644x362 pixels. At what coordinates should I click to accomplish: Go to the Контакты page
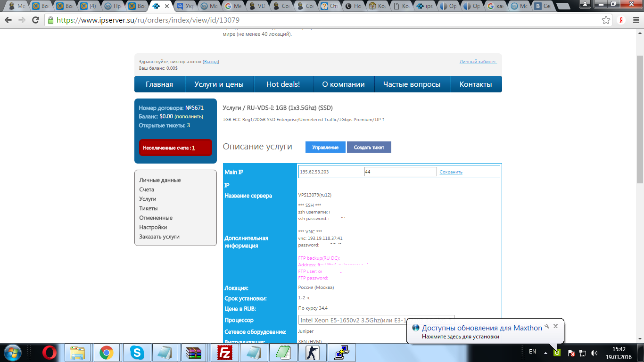[476, 84]
